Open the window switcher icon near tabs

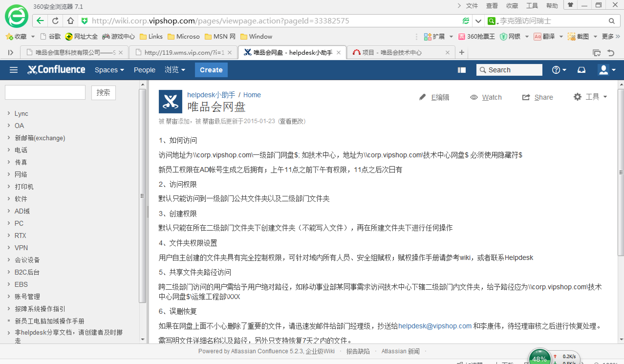click(x=597, y=53)
